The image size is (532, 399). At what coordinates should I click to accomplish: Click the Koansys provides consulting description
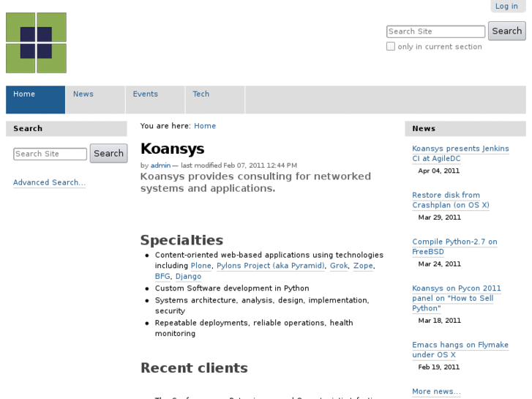255,182
